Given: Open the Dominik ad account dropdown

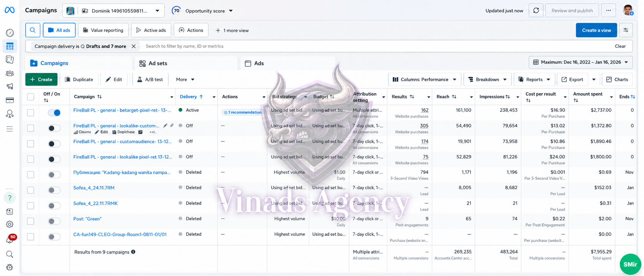Looking at the screenshot, I should point(113,11).
